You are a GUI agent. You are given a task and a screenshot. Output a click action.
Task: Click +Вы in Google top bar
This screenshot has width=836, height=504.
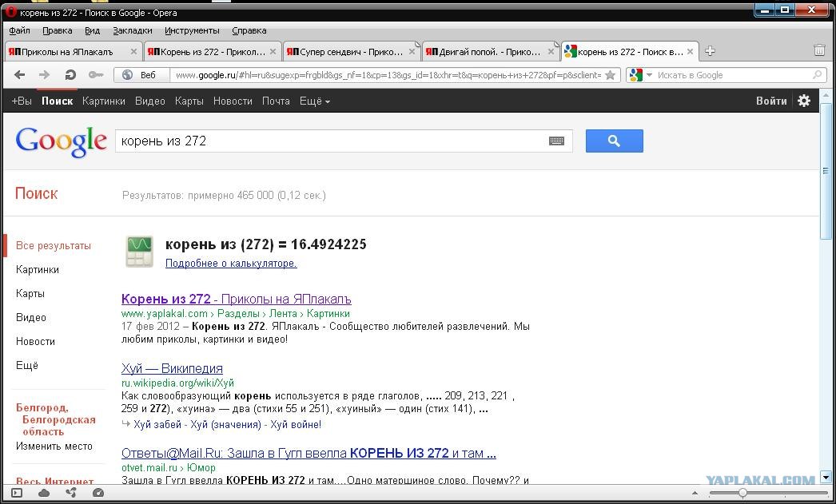click(x=22, y=101)
